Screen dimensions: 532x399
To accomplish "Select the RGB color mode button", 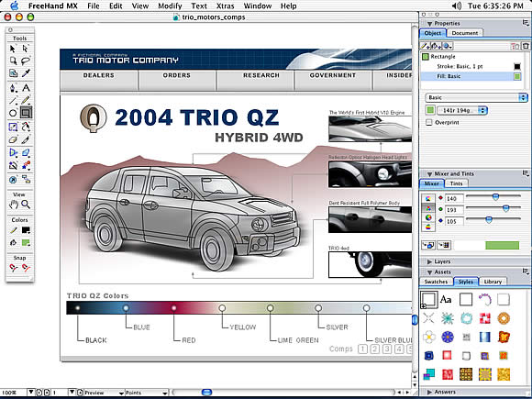I will click(428, 208).
